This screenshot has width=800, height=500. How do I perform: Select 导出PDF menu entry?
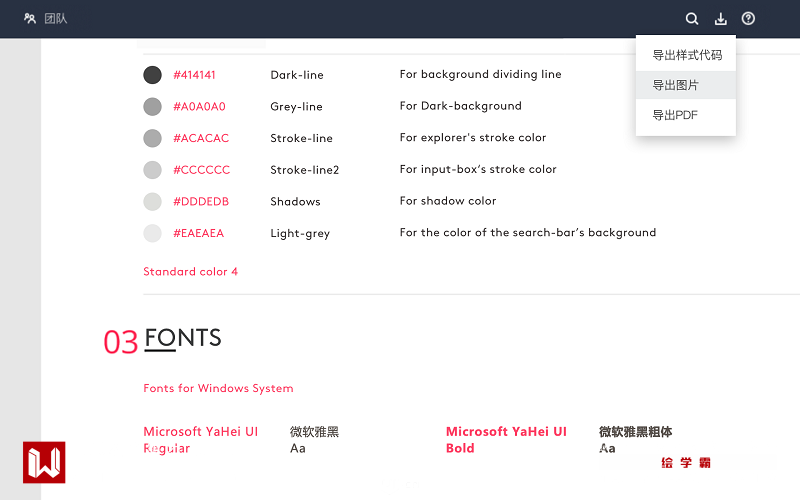(x=675, y=115)
